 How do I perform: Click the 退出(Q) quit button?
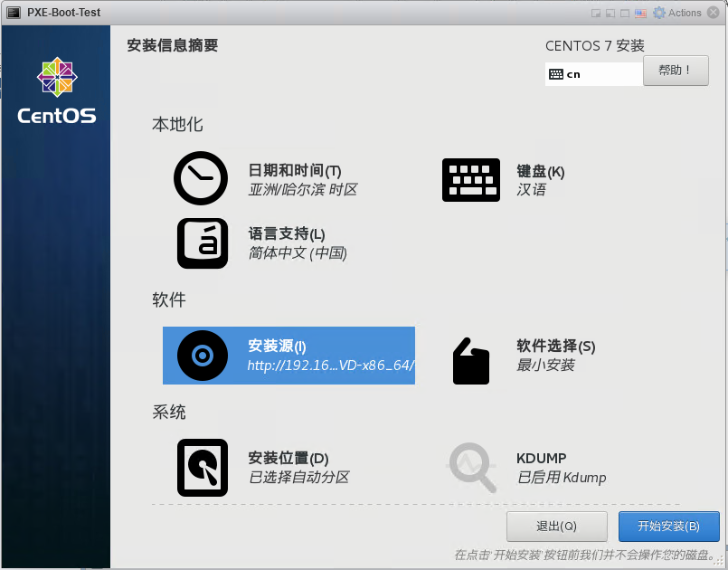(x=557, y=527)
